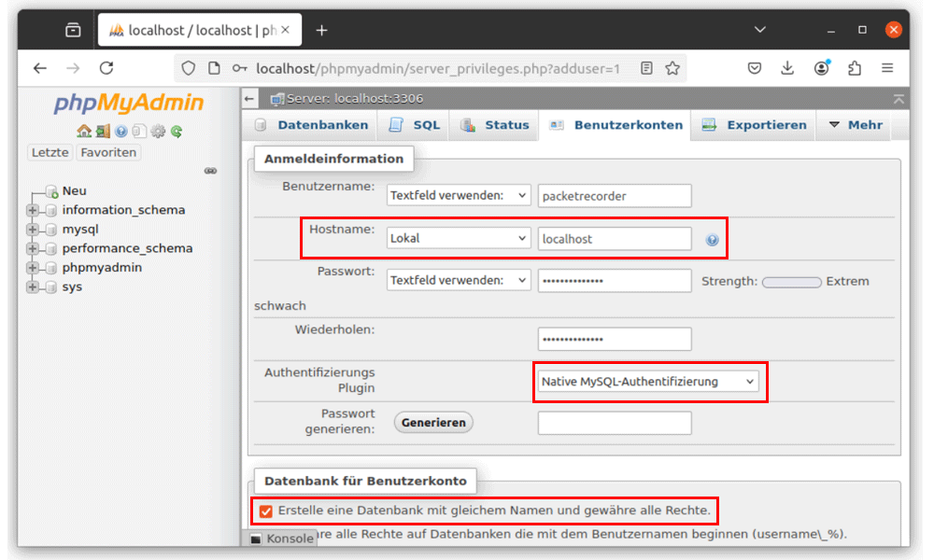934x560 pixels.
Task: Open a new browser tab
Action: [321, 30]
